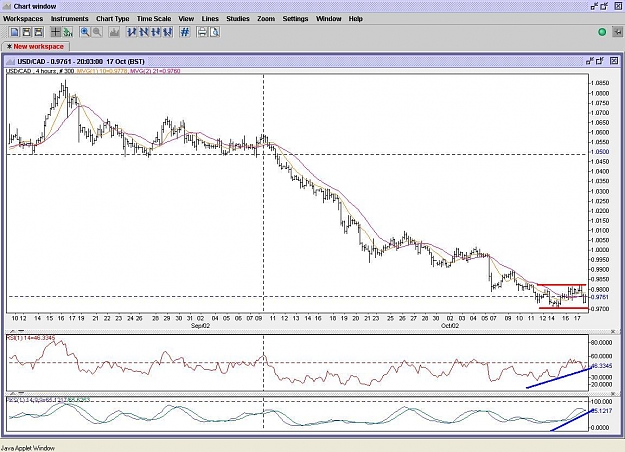Screen dimensions: 625x452
Task: Open print preview from the toolbar
Action: tap(214, 32)
